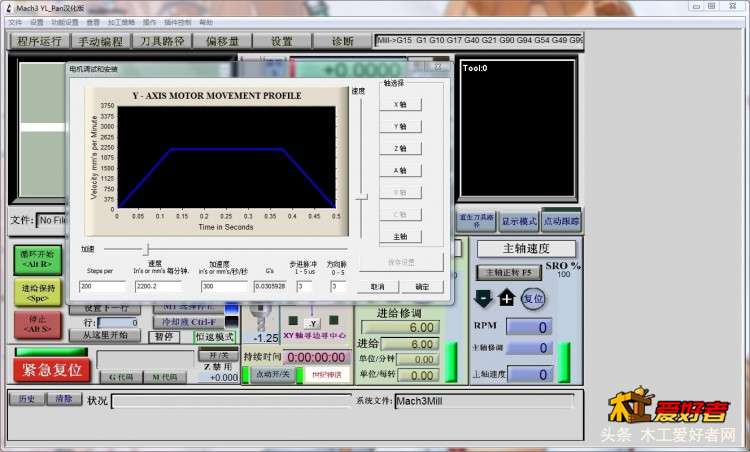Open the 帮助 help menu
Image resolution: width=750 pixels, height=452 pixels.
(206, 22)
